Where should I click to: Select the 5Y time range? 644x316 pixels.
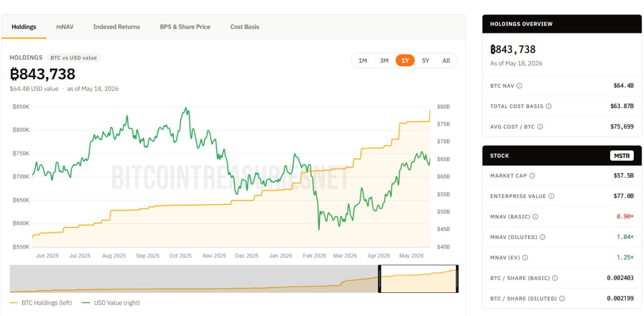click(x=426, y=60)
